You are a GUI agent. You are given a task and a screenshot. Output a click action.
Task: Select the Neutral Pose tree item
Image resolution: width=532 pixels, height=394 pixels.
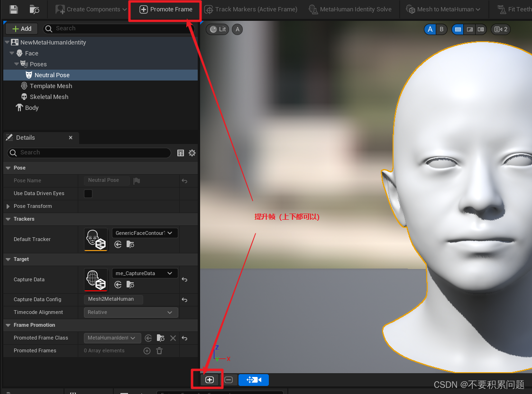(101, 75)
